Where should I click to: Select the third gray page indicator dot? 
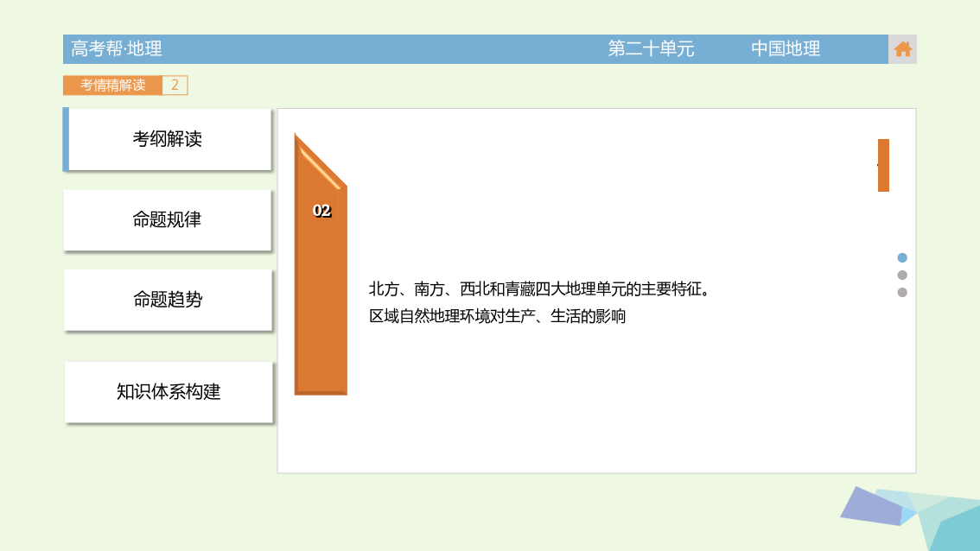[902, 293]
